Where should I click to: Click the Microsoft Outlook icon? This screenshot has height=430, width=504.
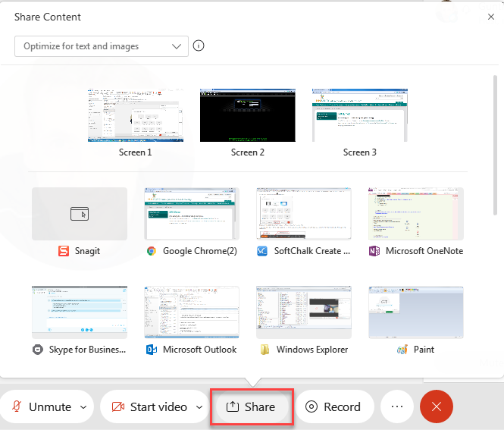[151, 350]
